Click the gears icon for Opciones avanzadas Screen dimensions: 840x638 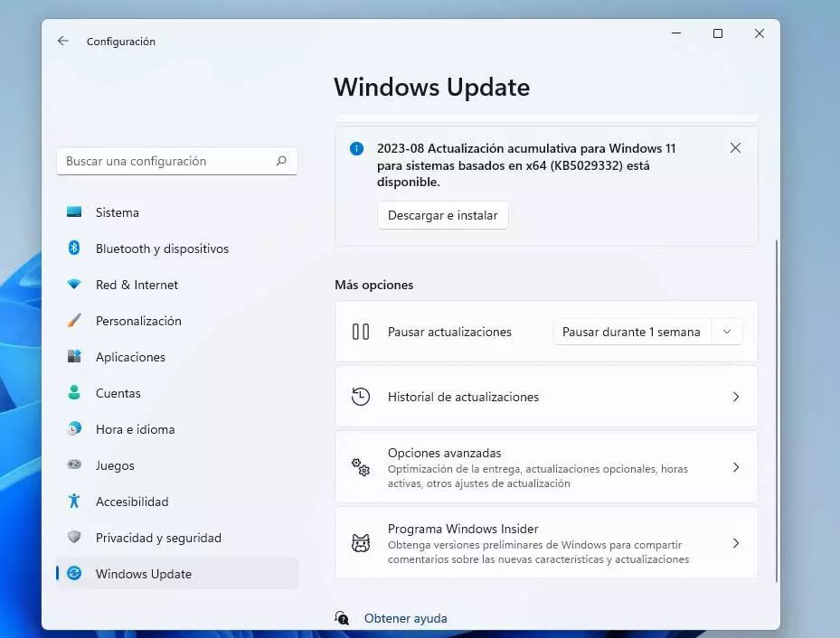(361, 467)
